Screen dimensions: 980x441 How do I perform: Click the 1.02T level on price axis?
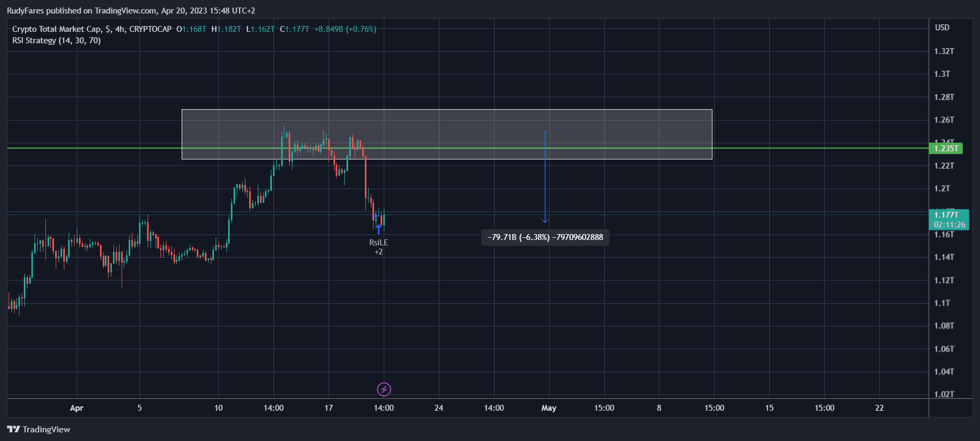pyautogui.click(x=944, y=394)
